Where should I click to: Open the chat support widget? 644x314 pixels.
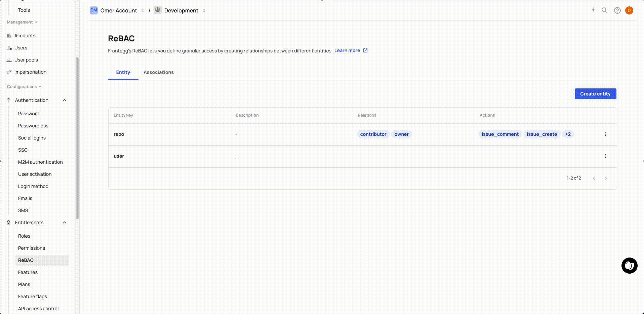pyautogui.click(x=630, y=266)
